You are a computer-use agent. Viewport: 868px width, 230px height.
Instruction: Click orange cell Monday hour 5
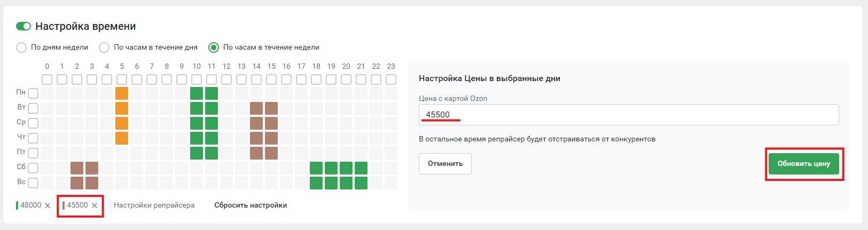pos(122,93)
